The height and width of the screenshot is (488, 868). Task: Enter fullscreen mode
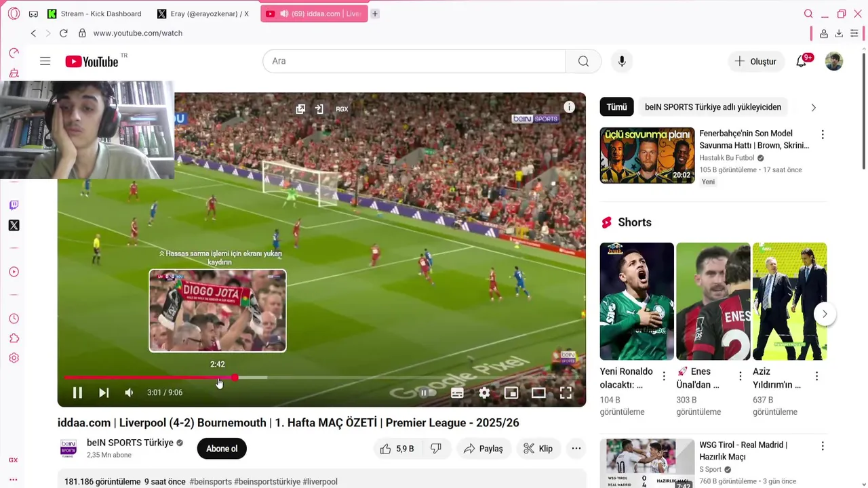pyautogui.click(x=566, y=392)
